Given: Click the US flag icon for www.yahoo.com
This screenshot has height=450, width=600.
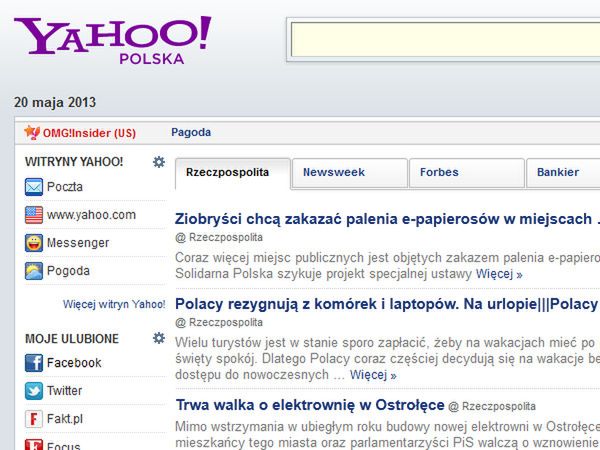Looking at the screenshot, I should pyautogui.click(x=34, y=215).
